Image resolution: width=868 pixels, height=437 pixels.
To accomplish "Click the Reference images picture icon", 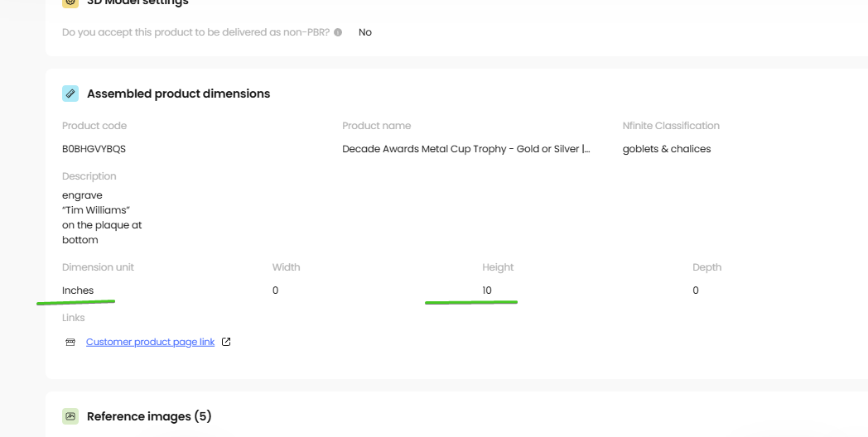I will pyautogui.click(x=70, y=416).
